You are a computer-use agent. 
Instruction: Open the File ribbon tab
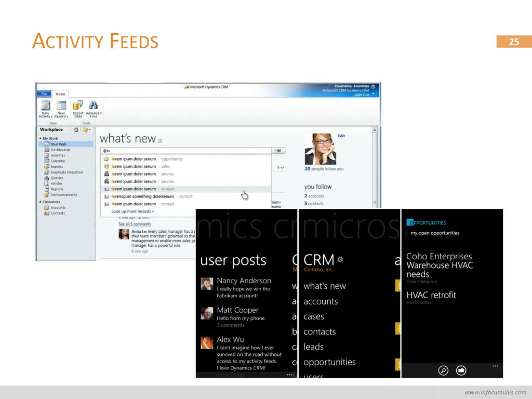click(x=44, y=94)
